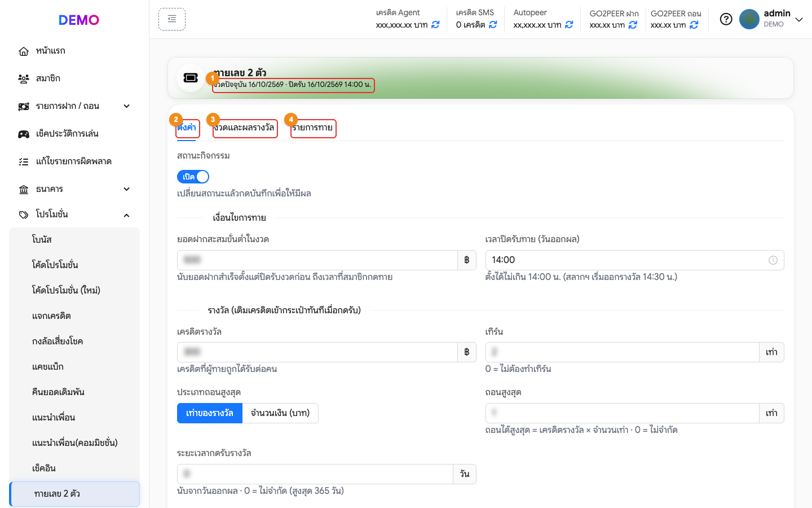Refresh the GO2PEER ถอน balance

(694, 25)
